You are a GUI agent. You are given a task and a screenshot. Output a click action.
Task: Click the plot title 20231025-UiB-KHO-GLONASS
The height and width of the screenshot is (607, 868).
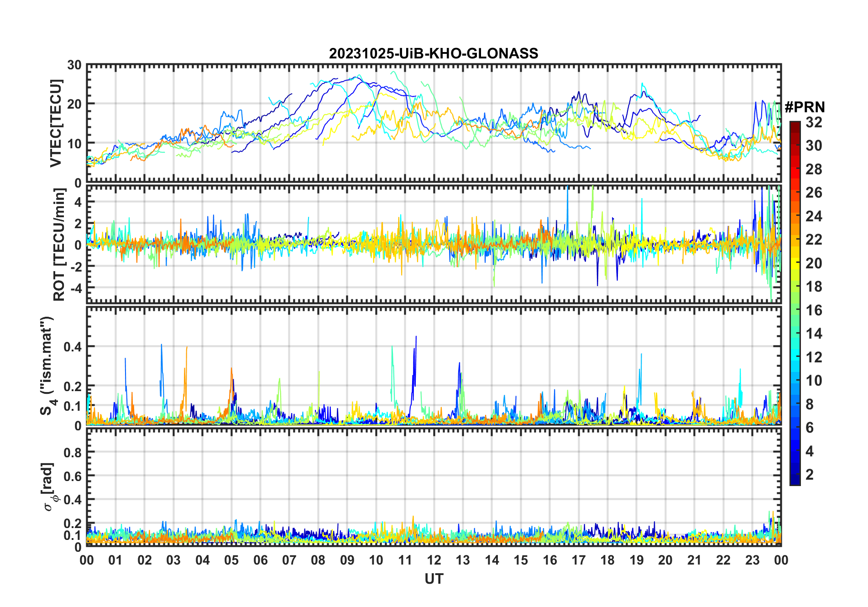[x=434, y=53]
